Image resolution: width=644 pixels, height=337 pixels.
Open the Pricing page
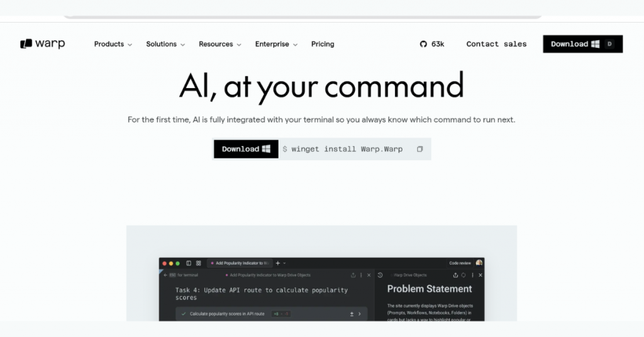(323, 44)
